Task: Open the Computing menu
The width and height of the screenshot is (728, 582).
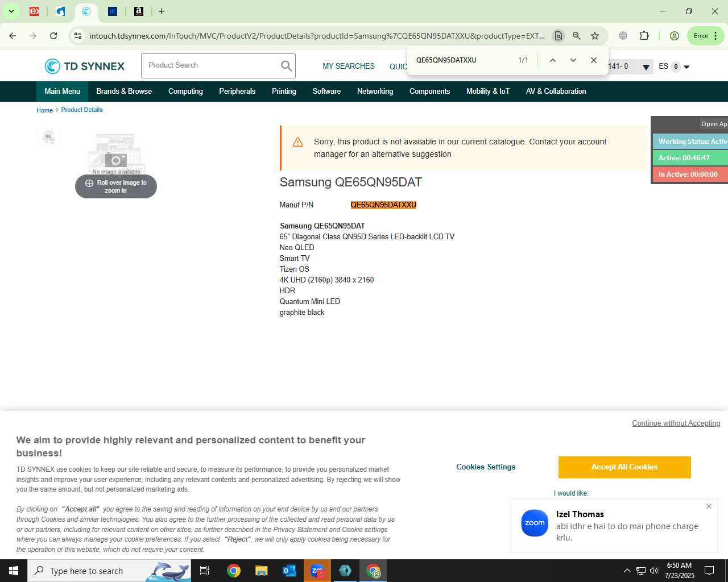Action: click(x=185, y=91)
